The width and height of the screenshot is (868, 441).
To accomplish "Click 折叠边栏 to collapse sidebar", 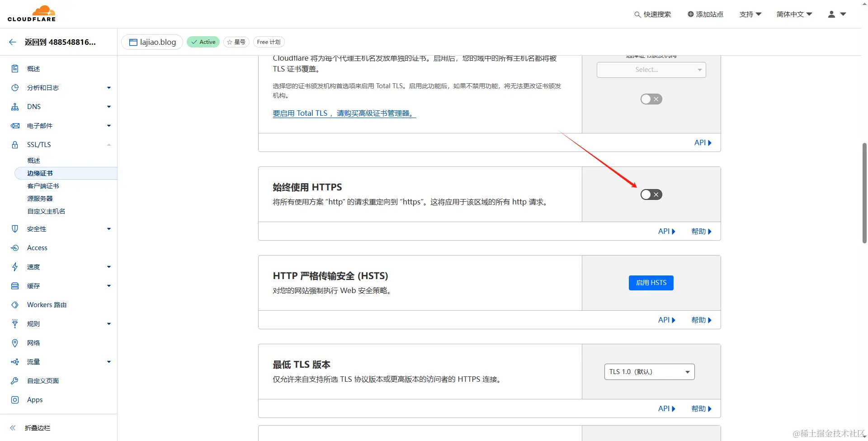I will tap(38, 428).
